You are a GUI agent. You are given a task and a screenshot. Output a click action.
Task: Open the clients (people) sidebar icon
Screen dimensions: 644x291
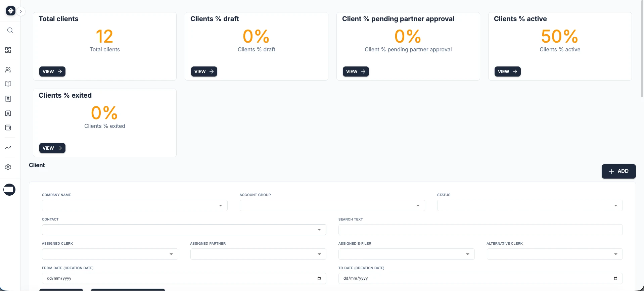click(x=8, y=70)
